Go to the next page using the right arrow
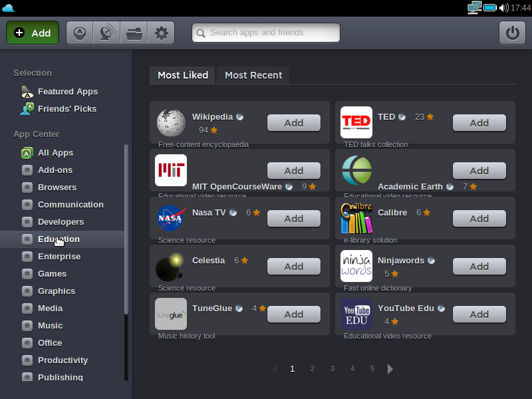This screenshot has width=532, height=399. (x=390, y=369)
